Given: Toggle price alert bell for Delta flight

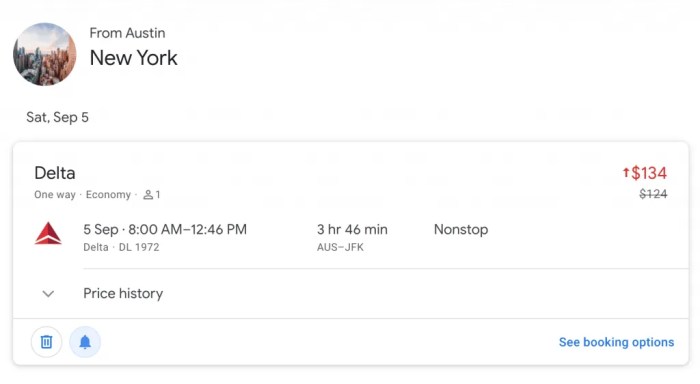Looking at the screenshot, I should tap(85, 342).
